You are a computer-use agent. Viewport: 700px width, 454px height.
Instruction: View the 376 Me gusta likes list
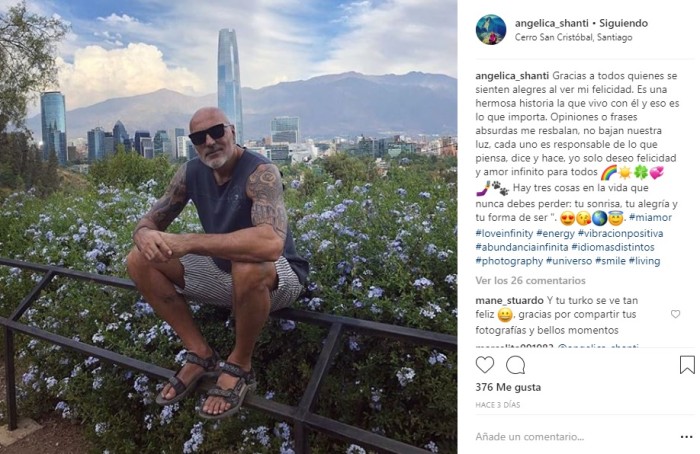pos(508,387)
